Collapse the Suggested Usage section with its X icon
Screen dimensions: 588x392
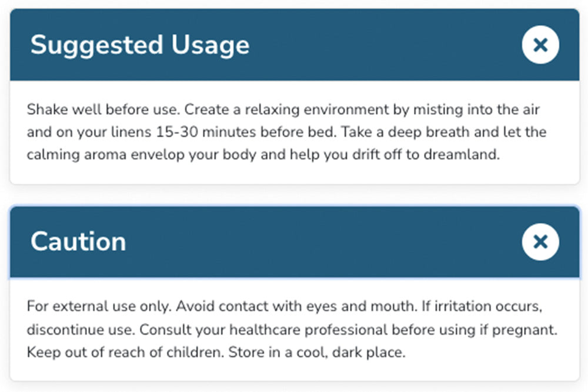pyautogui.click(x=540, y=45)
